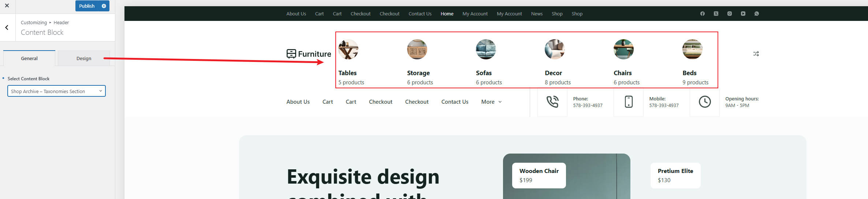The image size is (868, 199).
Task: Expand the More menu in main navigation
Action: pos(491,102)
